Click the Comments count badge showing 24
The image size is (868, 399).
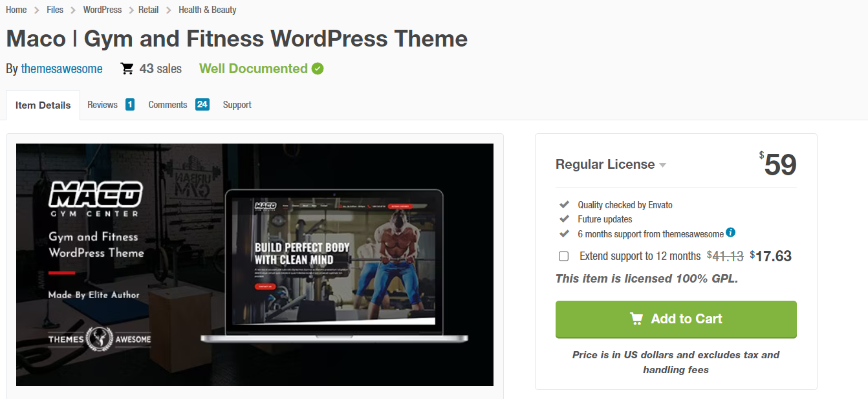click(202, 104)
